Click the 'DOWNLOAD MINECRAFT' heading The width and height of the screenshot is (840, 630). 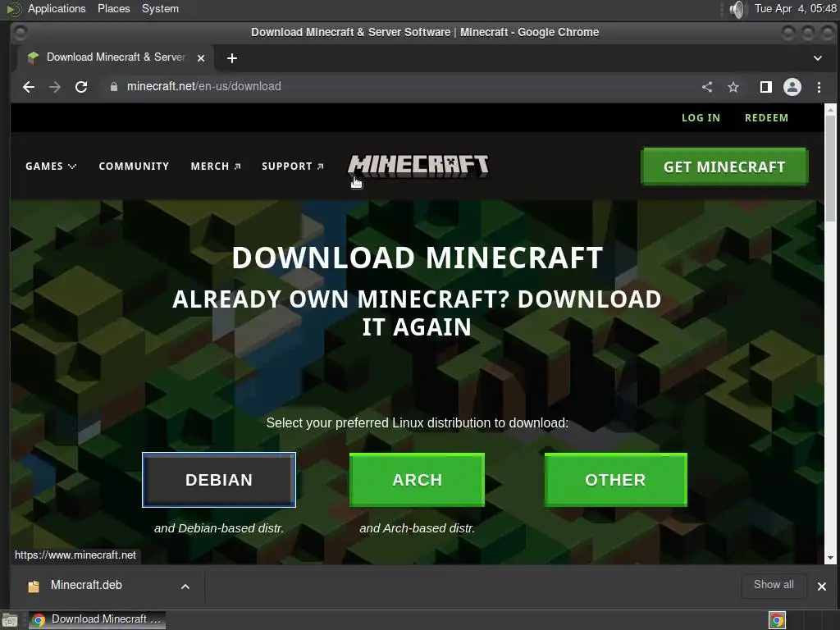[418, 258]
